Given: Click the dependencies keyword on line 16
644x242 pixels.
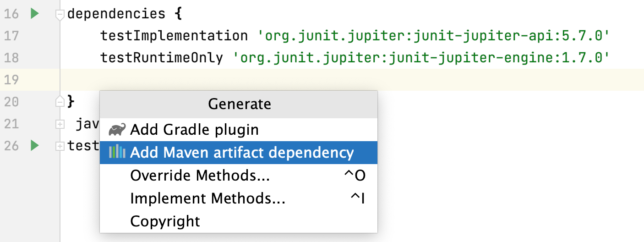Looking at the screenshot, I should tap(116, 14).
